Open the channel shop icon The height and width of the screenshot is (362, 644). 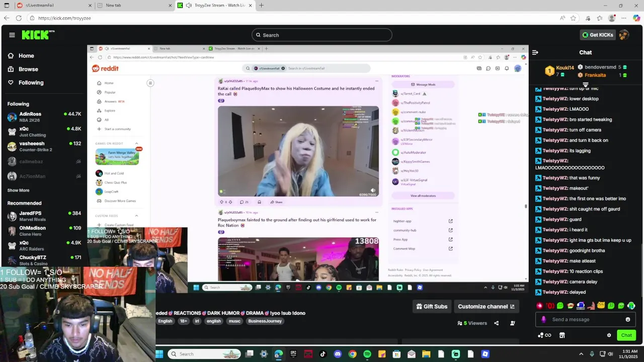click(562, 335)
